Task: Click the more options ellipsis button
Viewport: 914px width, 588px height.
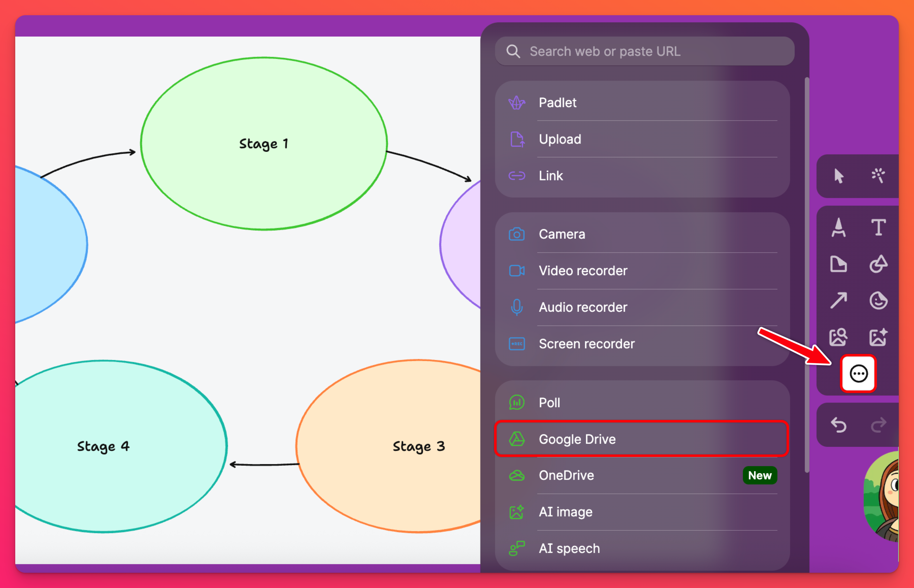Action: coord(858,374)
